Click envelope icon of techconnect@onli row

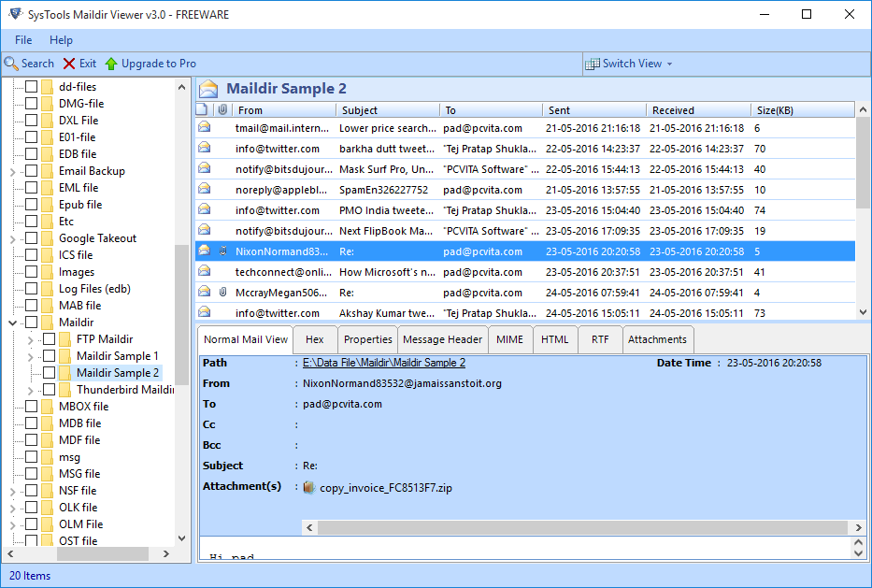click(204, 271)
